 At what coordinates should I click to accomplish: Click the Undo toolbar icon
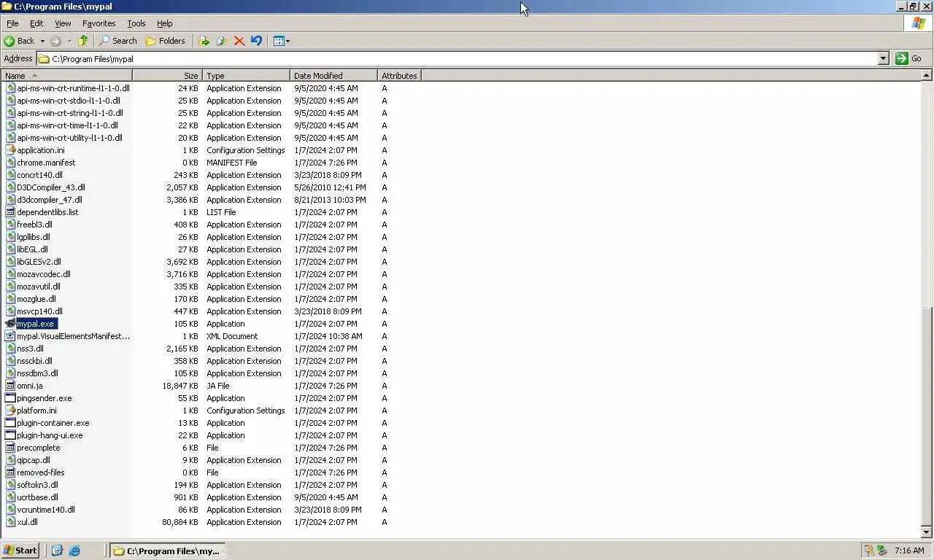pyautogui.click(x=256, y=41)
